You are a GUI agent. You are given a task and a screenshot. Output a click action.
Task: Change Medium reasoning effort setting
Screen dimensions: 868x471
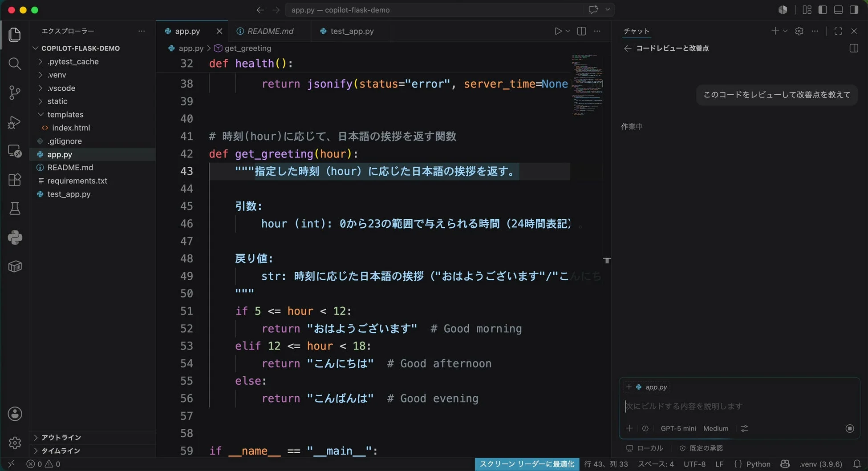pos(716,428)
